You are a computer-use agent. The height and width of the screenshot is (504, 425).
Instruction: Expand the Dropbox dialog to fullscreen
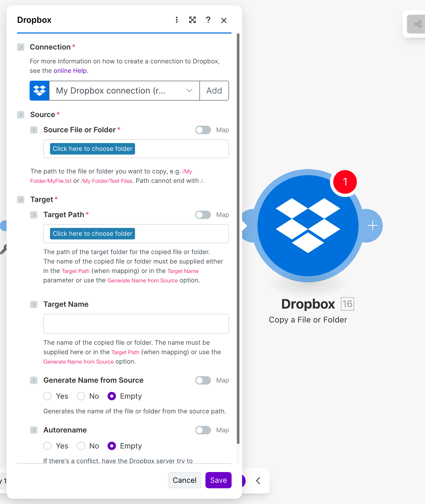point(192,20)
